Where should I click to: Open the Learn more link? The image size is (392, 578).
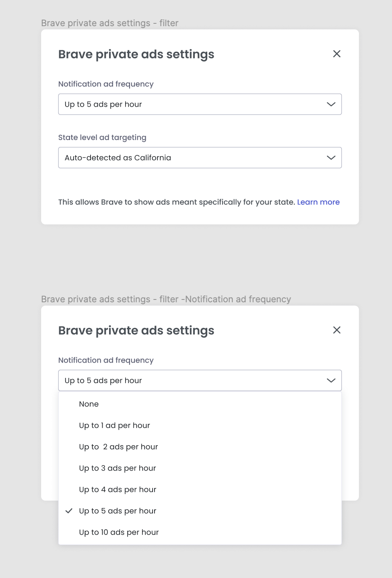(318, 202)
